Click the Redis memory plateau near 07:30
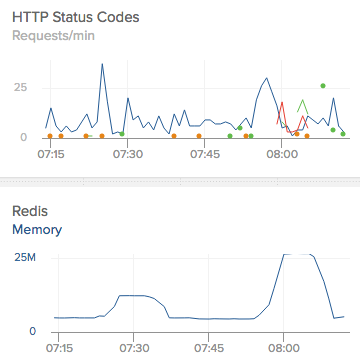This screenshot has width=360, height=362. click(x=132, y=295)
